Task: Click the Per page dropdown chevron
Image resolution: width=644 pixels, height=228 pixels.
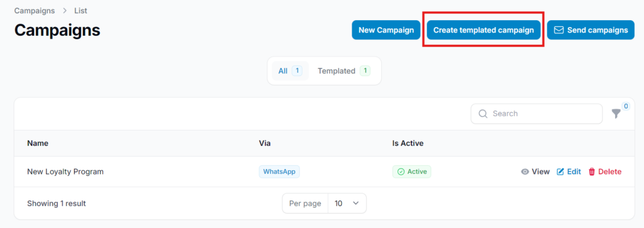Action: [x=356, y=204]
